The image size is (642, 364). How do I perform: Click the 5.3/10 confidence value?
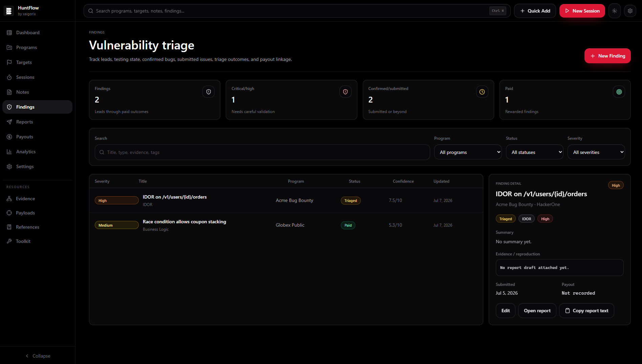click(x=395, y=225)
